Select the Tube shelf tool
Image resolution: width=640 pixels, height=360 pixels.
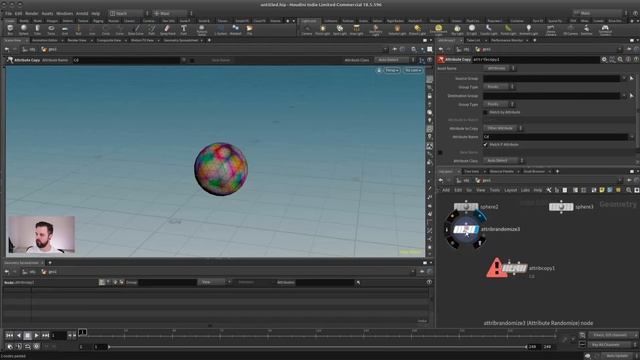(x=37, y=29)
